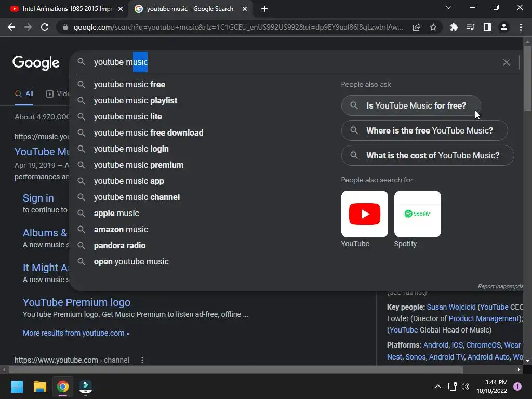The width and height of the screenshot is (532, 399).
Task: Choose suggestion apple music
Action: pyautogui.click(x=116, y=214)
